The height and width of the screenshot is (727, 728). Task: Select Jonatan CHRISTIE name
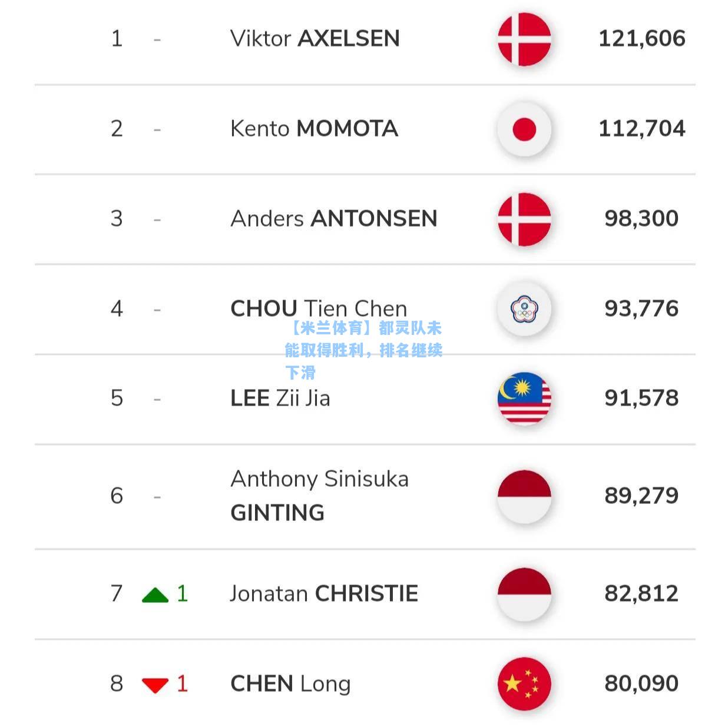(x=324, y=594)
